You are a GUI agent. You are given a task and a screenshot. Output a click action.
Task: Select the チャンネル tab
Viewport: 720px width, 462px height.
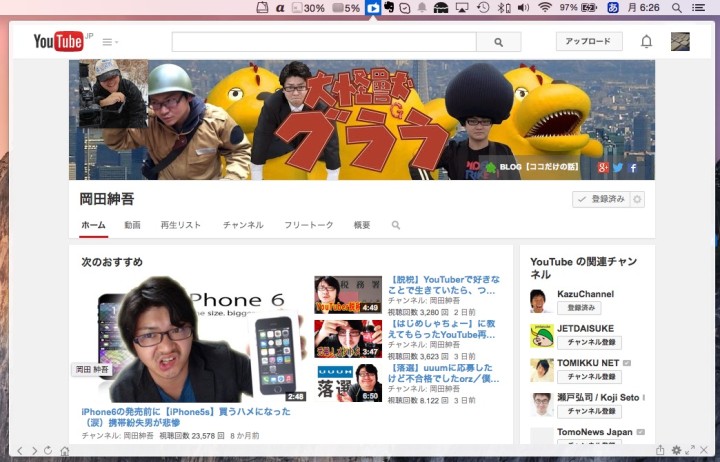243,225
